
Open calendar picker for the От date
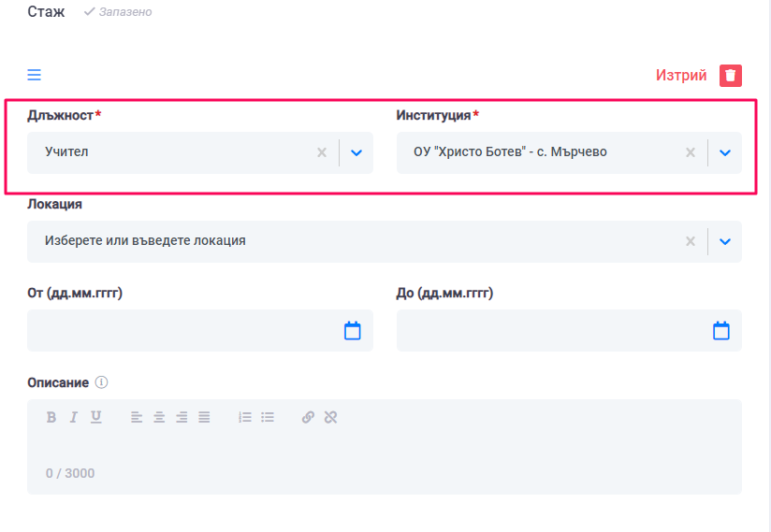pyautogui.click(x=352, y=330)
